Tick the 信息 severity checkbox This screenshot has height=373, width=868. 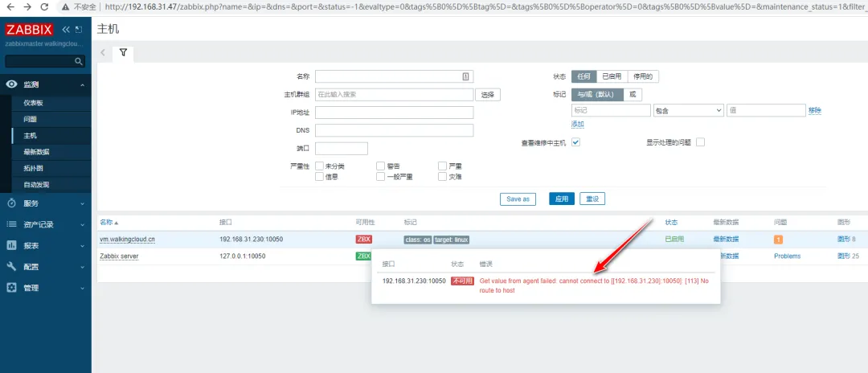pos(319,177)
